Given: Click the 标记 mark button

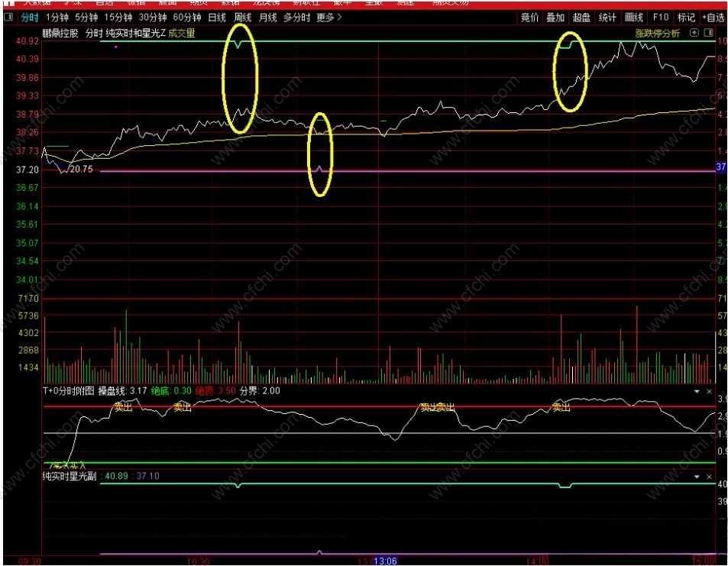Looking at the screenshot, I should tap(686, 18).
